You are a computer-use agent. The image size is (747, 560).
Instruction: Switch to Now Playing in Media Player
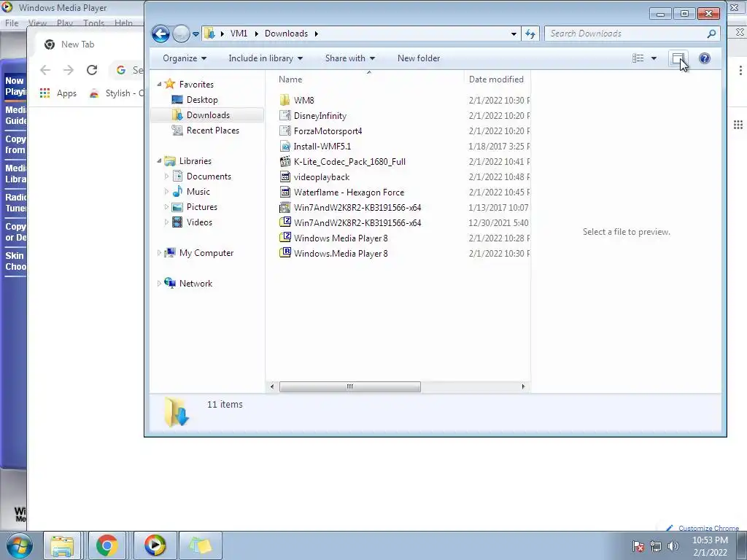coord(15,86)
